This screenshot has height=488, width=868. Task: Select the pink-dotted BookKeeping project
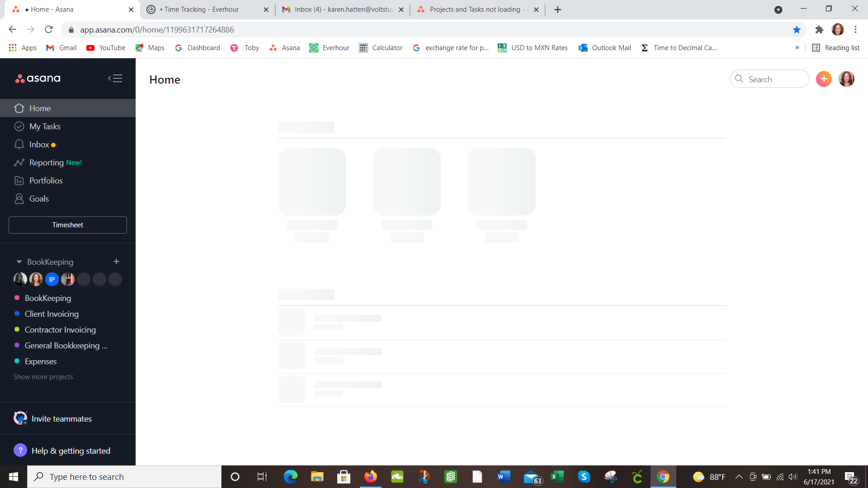click(47, 298)
